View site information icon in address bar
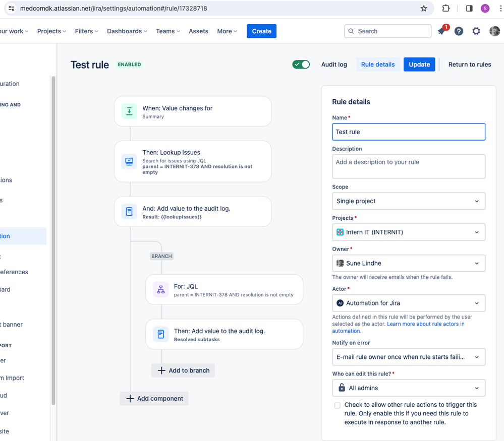The height and width of the screenshot is (441, 504). 11,9
